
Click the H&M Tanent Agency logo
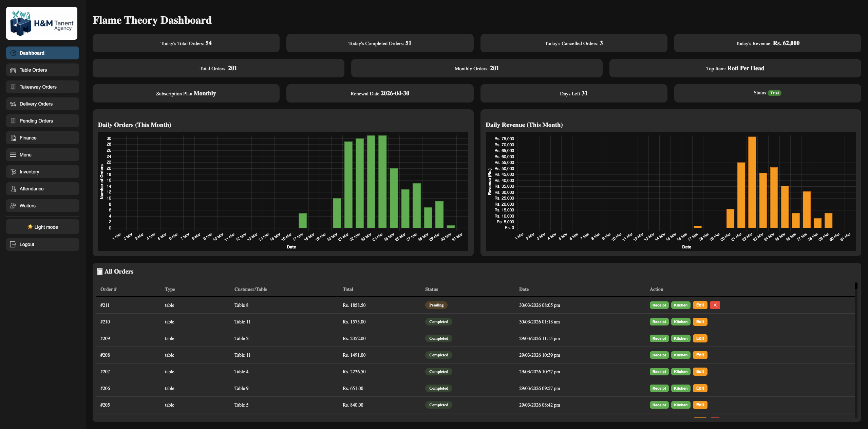pyautogui.click(x=42, y=23)
